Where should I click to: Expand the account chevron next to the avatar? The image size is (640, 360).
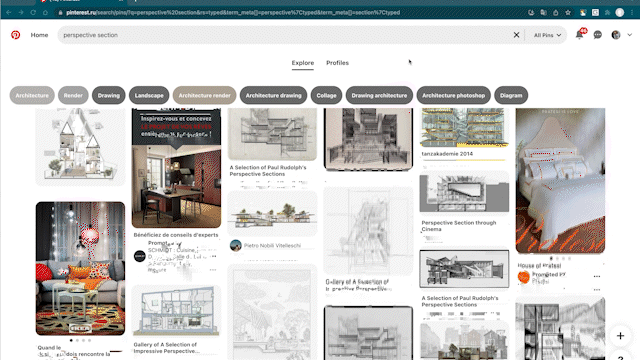coord(629,35)
